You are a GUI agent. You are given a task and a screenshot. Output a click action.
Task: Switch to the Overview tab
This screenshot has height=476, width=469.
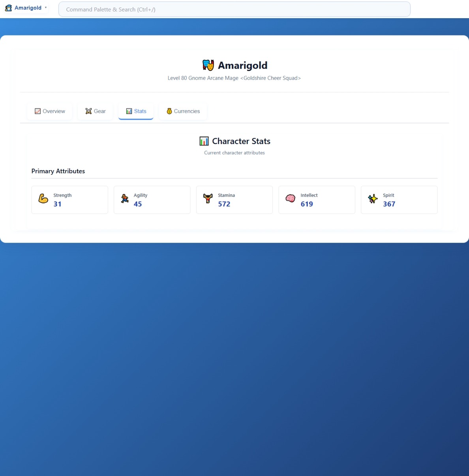50,111
